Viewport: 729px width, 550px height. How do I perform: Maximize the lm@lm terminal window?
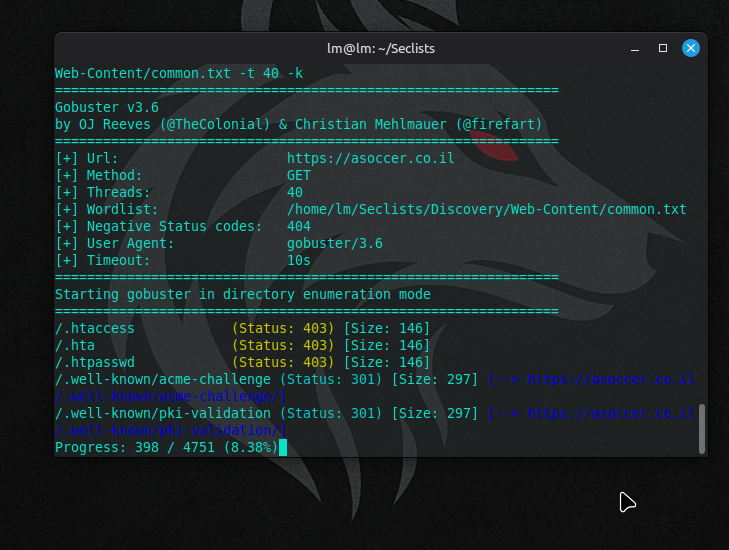(x=663, y=48)
